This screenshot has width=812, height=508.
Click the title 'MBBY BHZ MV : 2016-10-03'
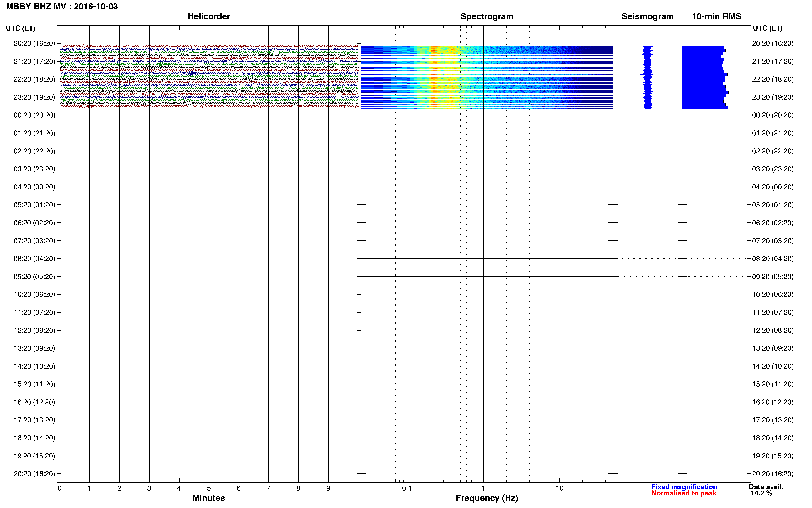[62, 6]
